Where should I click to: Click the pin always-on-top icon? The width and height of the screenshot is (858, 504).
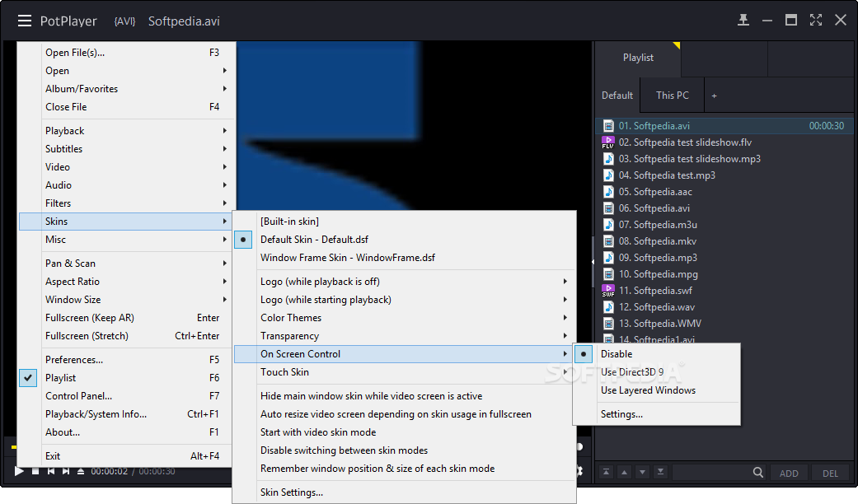point(743,21)
